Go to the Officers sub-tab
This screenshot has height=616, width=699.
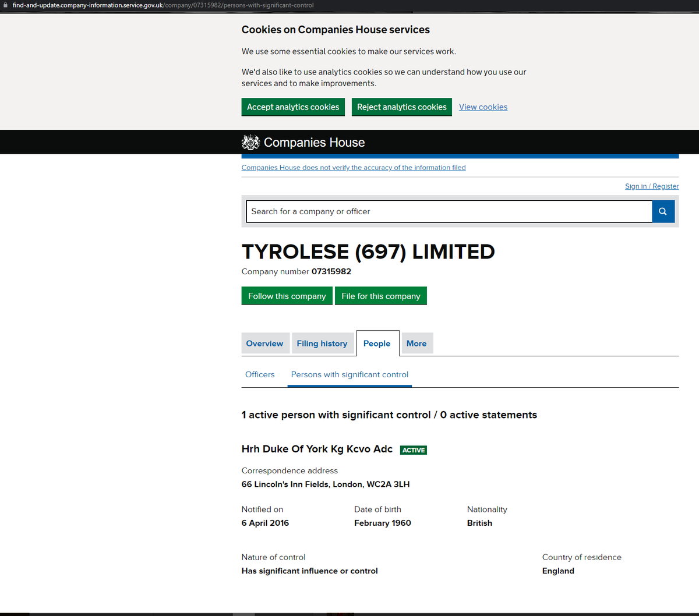pos(260,374)
